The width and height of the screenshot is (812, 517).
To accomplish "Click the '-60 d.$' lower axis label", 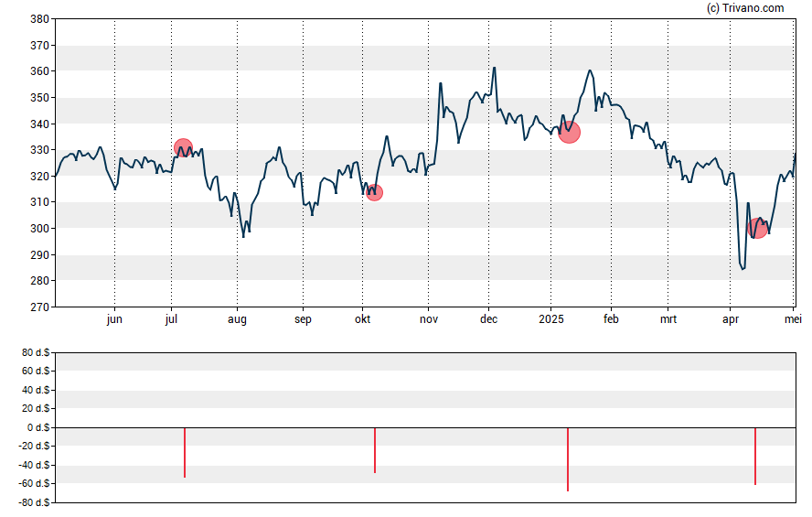I will coord(34,484).
